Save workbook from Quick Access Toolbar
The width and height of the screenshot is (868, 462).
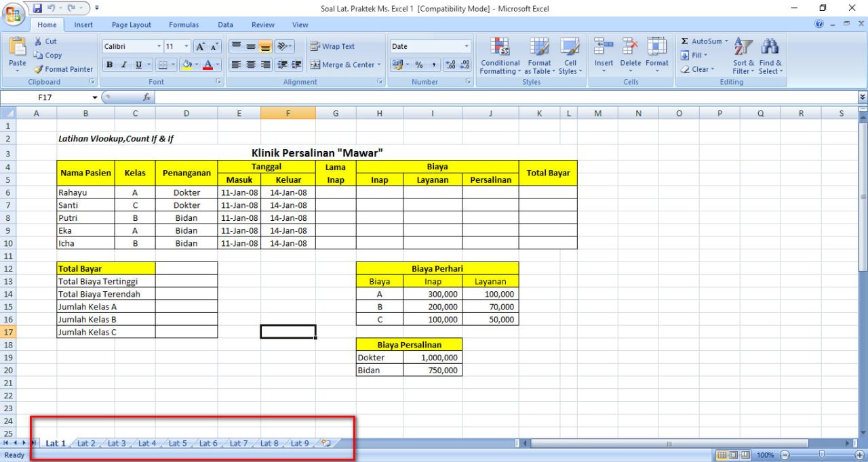(x=38, y=8)
